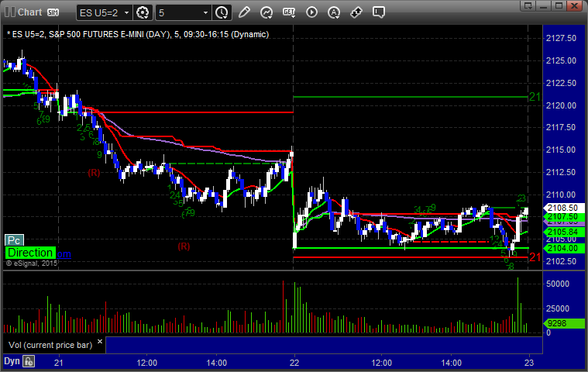Click the green Direction button
Image resolution: width=588 pixels, height=372 pixels.
pyautogui.click(x=30, y=253)
